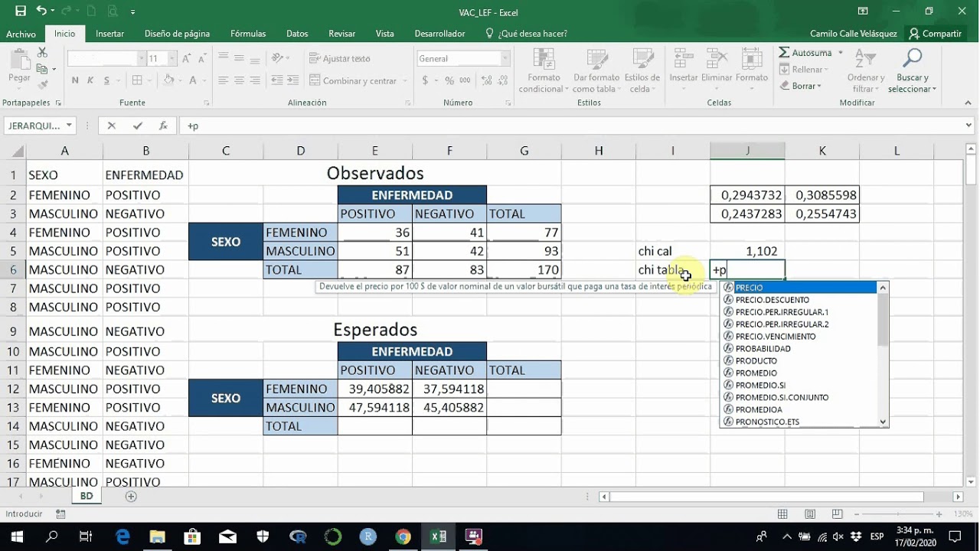
Task: Expand the General number format dropdown
Action: 505,59
